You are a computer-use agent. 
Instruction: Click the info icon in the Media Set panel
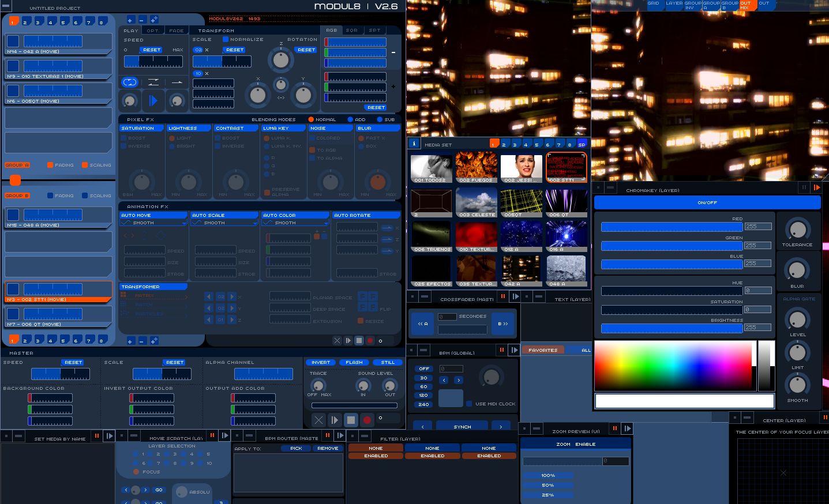pos(414,144)
